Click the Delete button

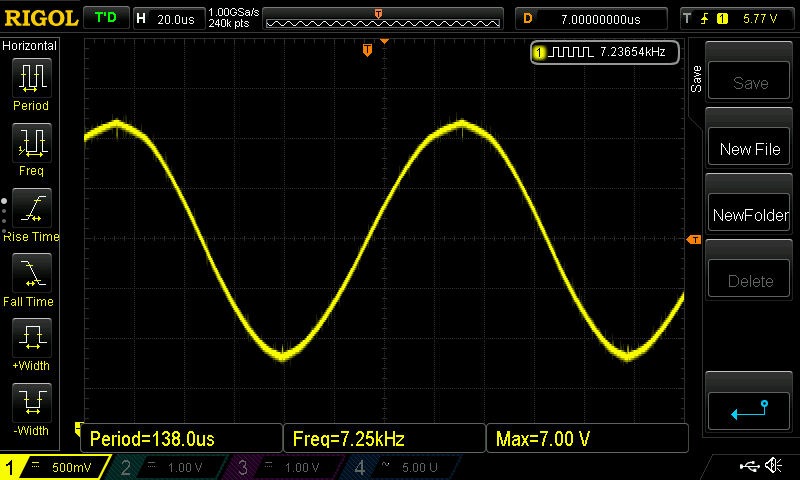(x=749, y=279)
